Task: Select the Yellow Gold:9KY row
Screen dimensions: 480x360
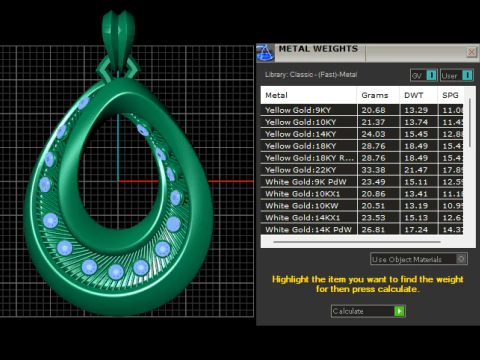Action: point(362,110)
